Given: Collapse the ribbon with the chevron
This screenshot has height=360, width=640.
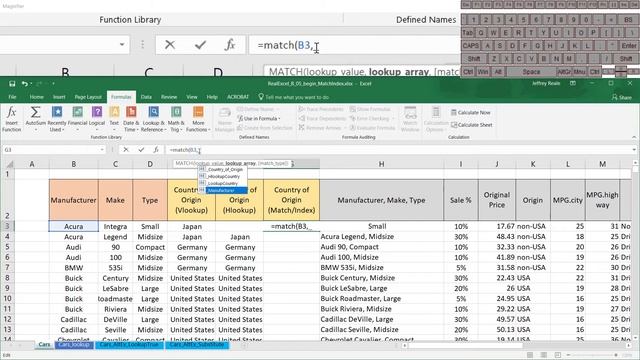Looking at the screenshot, I should (x=634, y=137).
